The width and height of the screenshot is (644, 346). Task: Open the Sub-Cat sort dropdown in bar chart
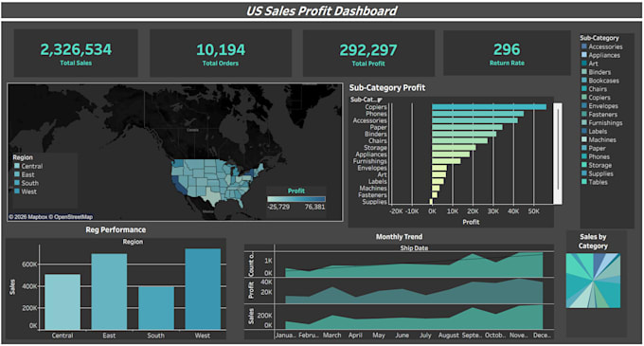pos(380,100)
